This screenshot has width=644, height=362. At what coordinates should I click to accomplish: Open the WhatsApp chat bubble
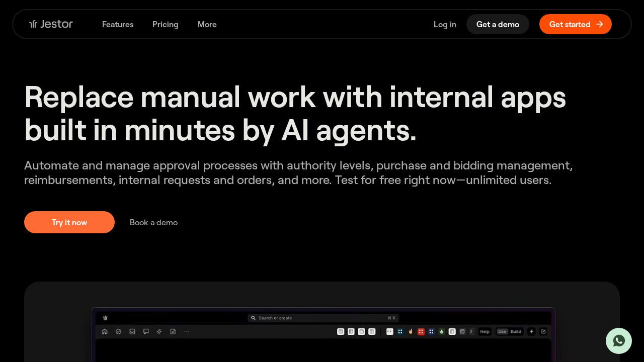pos(619,341)
